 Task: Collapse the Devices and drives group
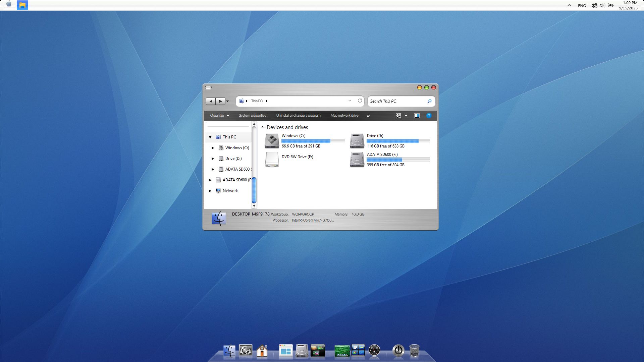point(263,127)
